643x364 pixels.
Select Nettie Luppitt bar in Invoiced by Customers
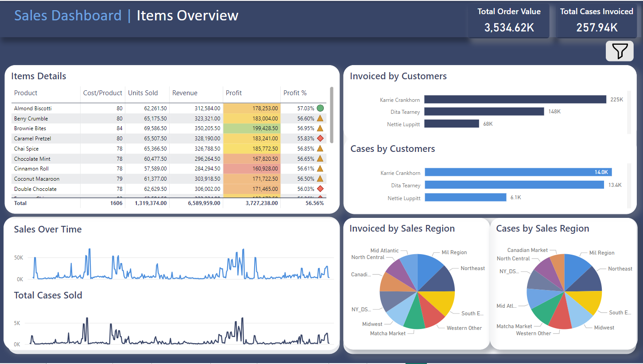tap(452, 124)
